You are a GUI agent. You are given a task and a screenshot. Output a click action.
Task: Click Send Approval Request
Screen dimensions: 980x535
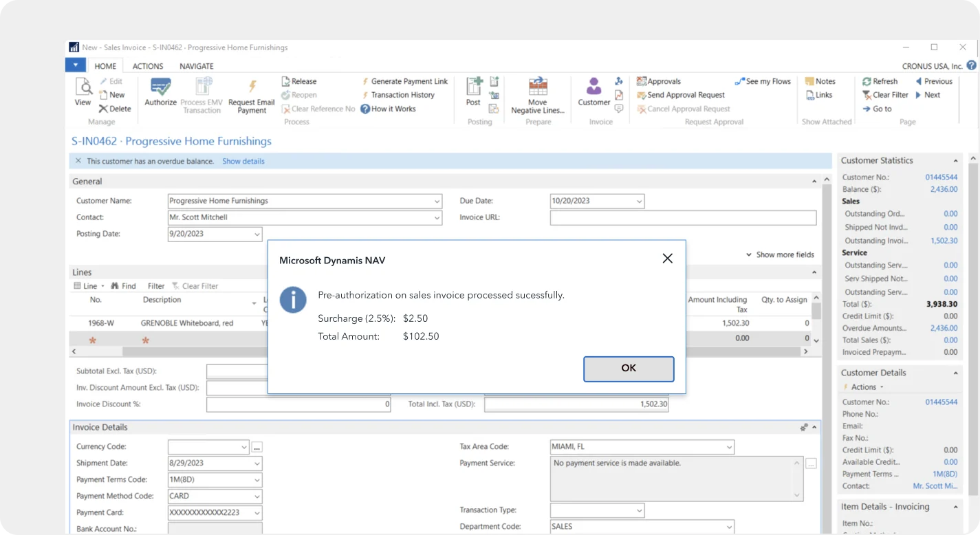tap(681, 95)
